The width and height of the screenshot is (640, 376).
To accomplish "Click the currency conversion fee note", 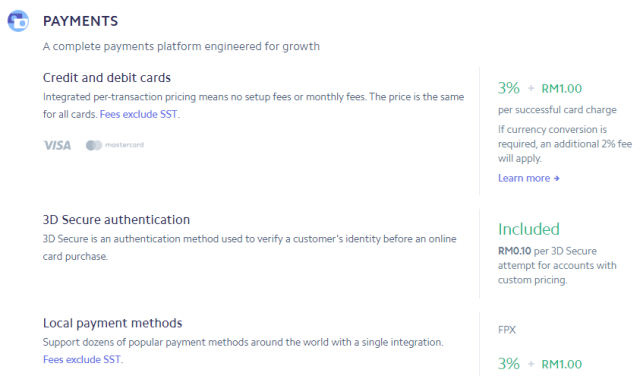I will pyautogui.click(x=565, y=144).
